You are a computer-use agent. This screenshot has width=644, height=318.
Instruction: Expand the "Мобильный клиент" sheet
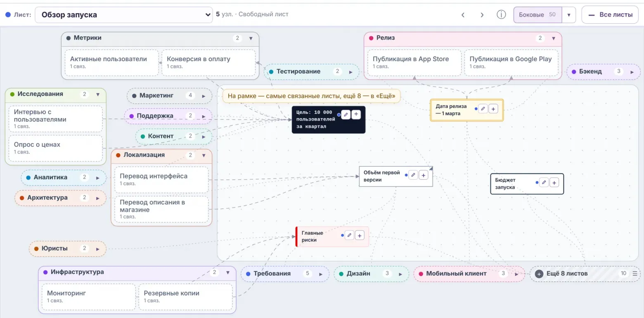pos(516,274)
